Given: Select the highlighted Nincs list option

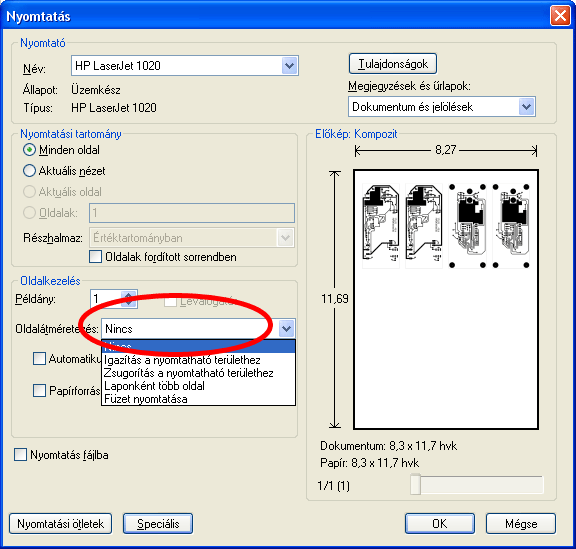Looking at the screenshot, I should pyautogui.click(x=198, y=347).
